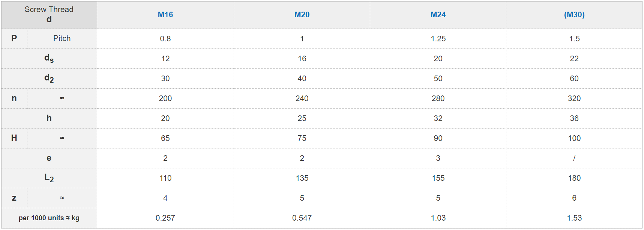Click the h row header cell
644x230 pixels.
coord(49,118)
